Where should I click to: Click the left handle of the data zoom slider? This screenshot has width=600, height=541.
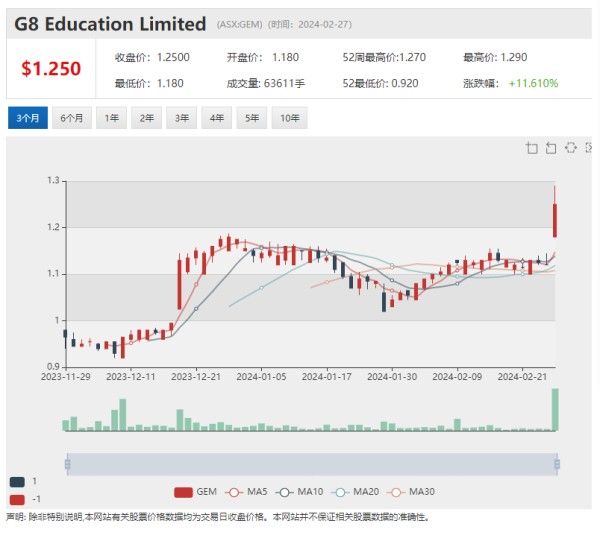click(x=68, y=464)
